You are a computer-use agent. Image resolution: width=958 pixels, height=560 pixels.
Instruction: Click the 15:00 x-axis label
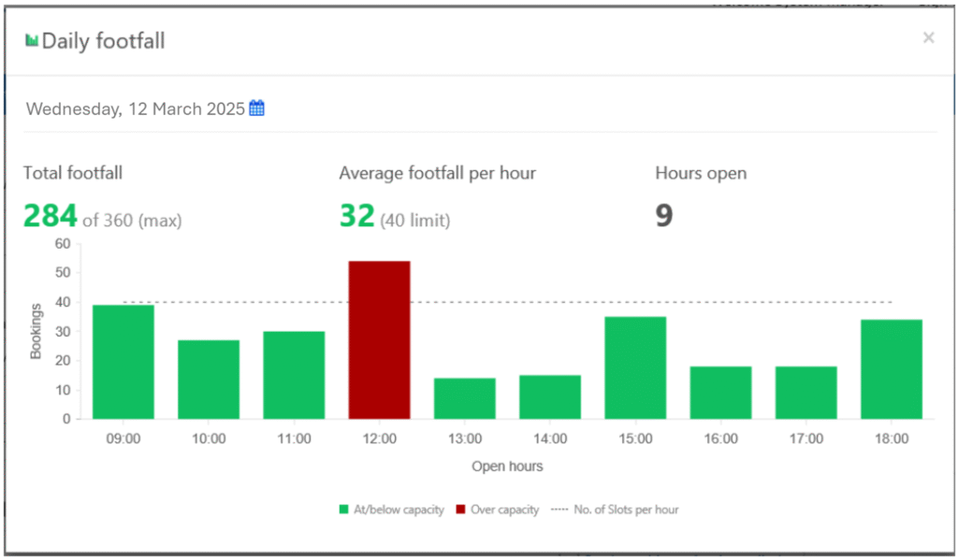tap(635, 438)
